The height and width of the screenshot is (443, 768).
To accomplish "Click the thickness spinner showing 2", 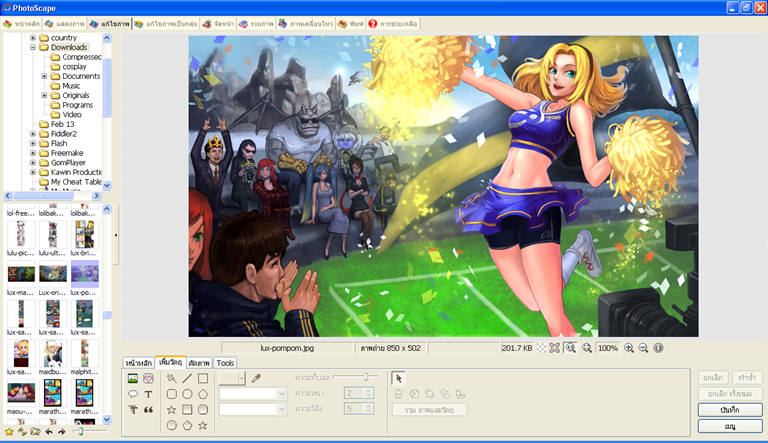I will click(x=359, y=393).
